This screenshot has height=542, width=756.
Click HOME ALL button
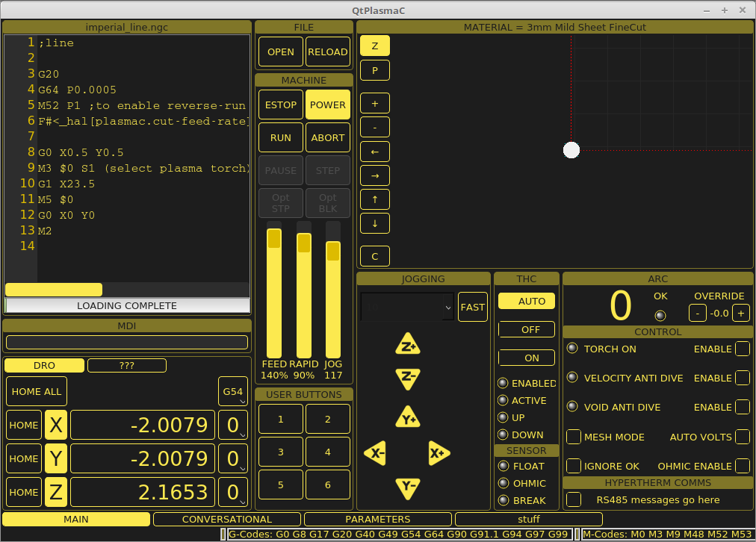[37, 391]
